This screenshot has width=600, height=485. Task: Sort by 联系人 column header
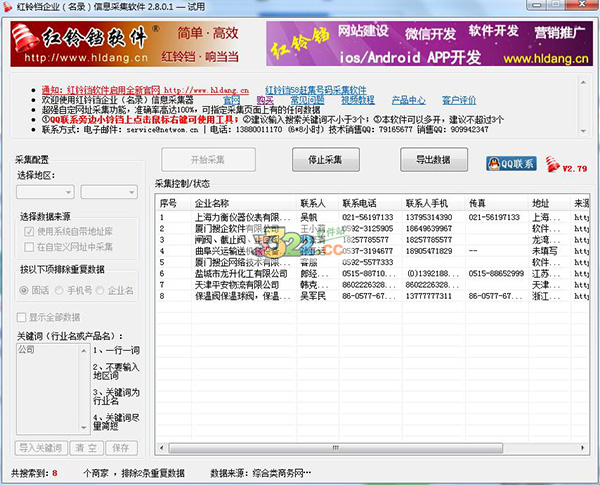pos(317,203)
